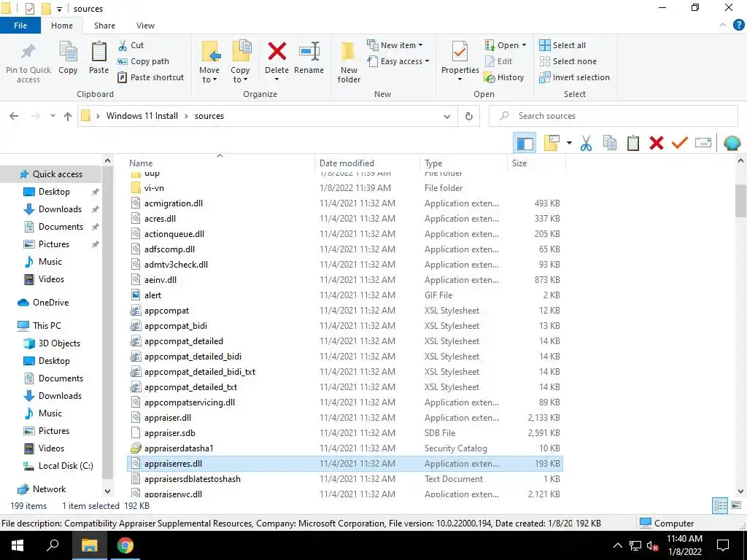Click the red X delete icon in the secondary toolbar
This screenshot has width=747, height=560.
[x=657, y=144]
